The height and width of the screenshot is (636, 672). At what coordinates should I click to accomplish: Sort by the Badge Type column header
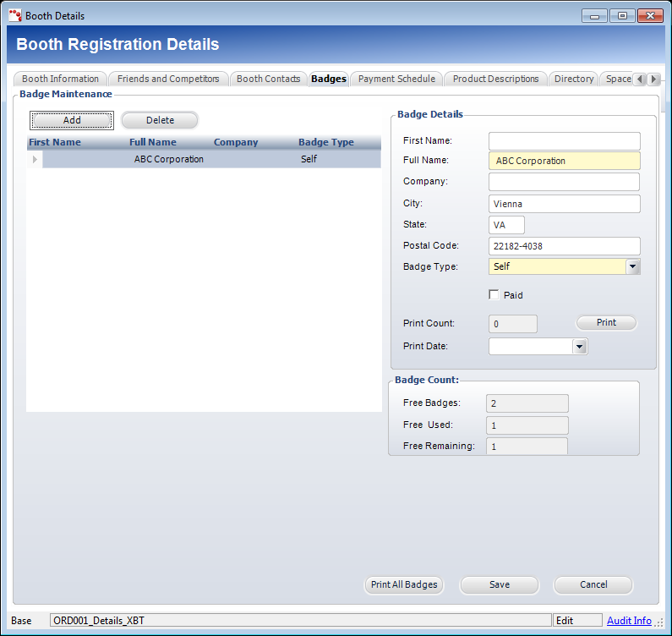(x=326, y=142)
